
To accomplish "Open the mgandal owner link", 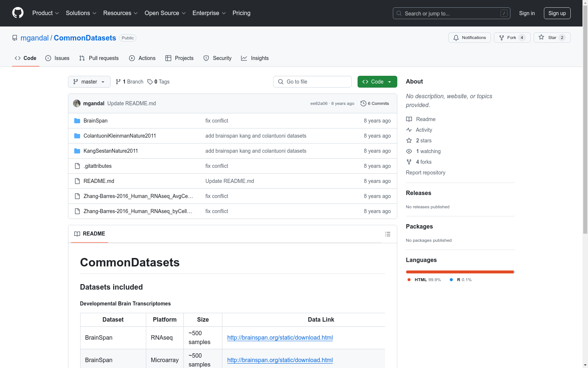I will pos(35,38).
